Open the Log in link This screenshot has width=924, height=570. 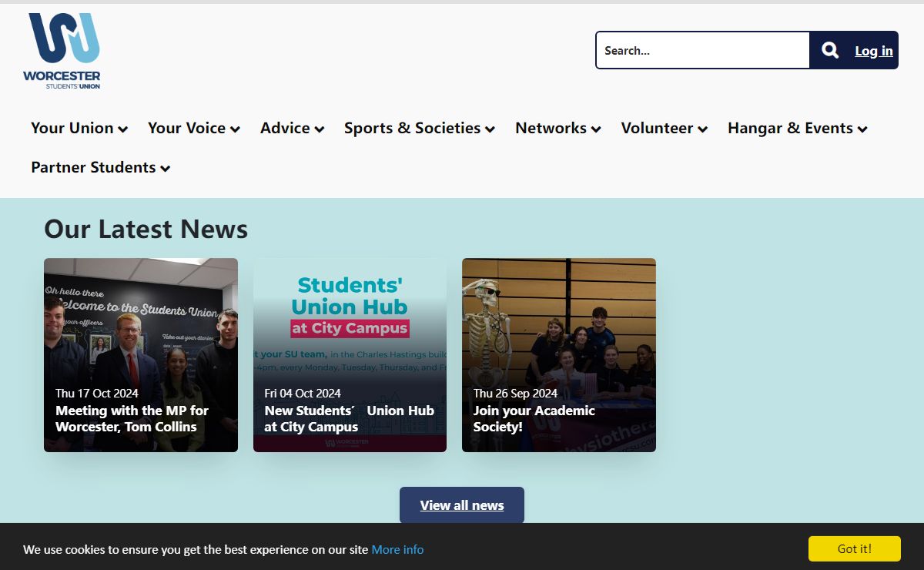pos(874,51)
